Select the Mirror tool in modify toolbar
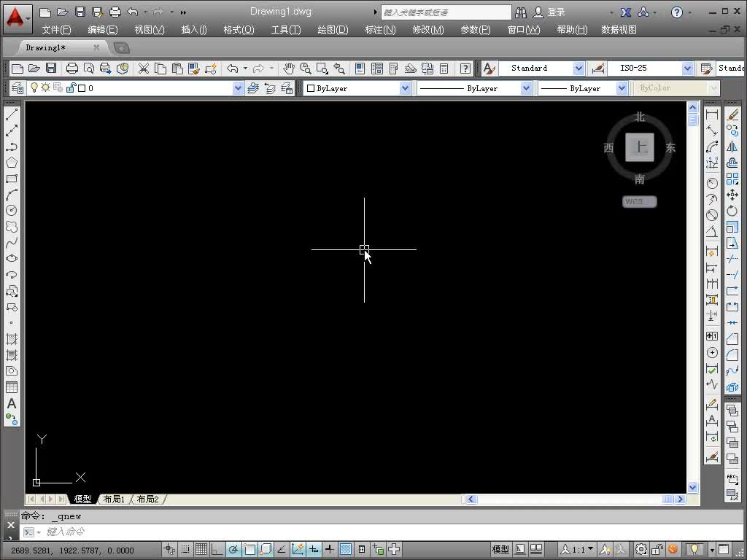This screenshot has width=747, height=560. click(732, 147)
